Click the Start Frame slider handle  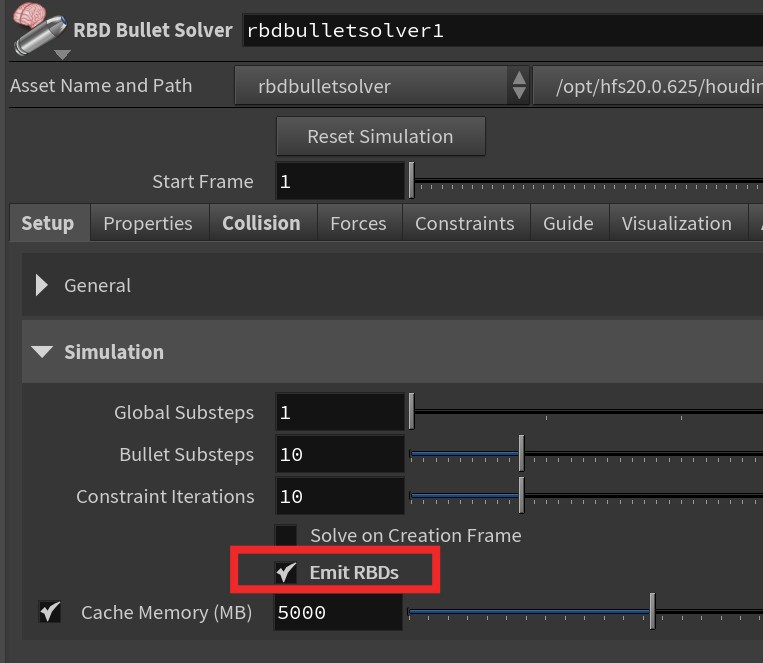pos(412,181)
